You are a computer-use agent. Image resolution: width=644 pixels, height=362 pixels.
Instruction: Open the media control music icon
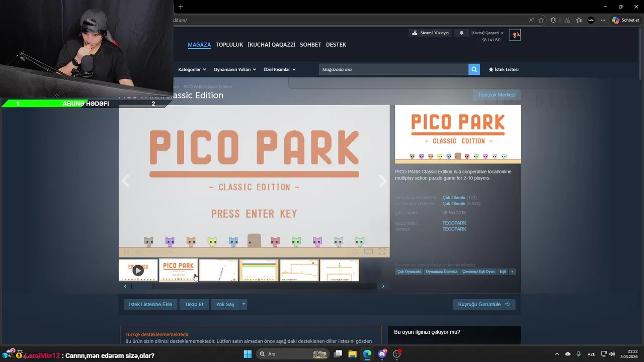[568, 20]
